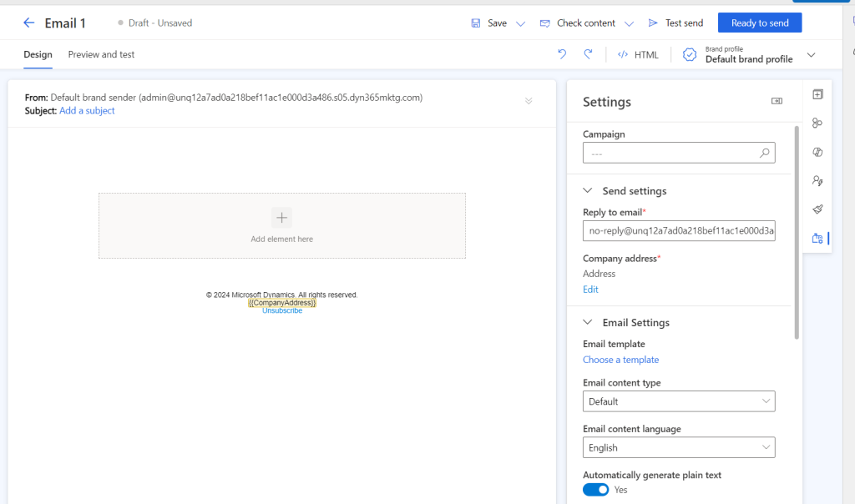Click the Test send label

[x=684, y=23]
